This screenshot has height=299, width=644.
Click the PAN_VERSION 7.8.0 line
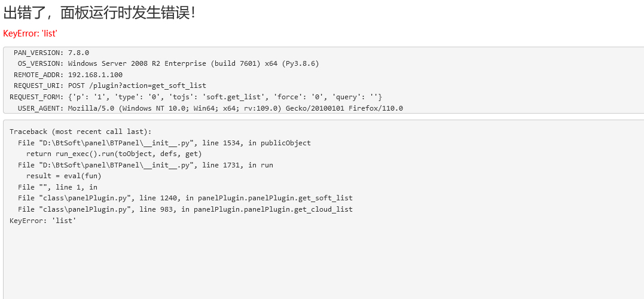[x=51, y=53]
